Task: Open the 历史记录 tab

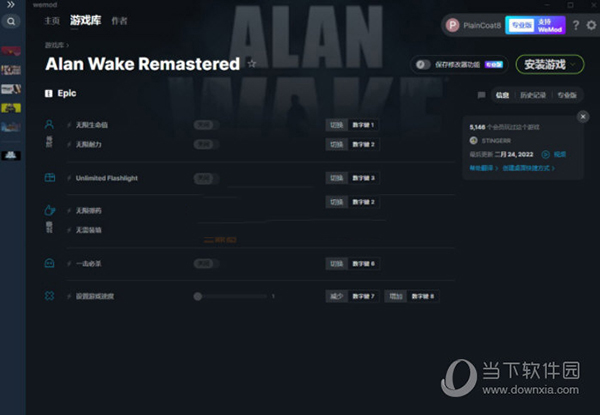Action: 532,94
